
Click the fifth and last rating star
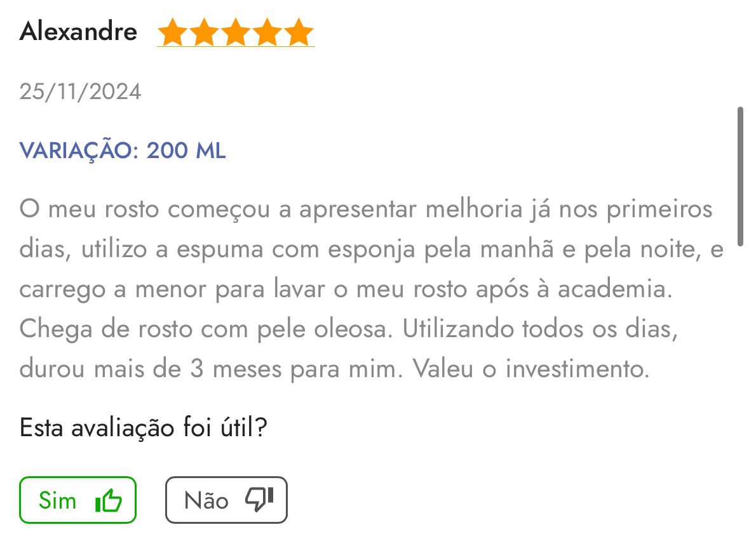[299, 33]
